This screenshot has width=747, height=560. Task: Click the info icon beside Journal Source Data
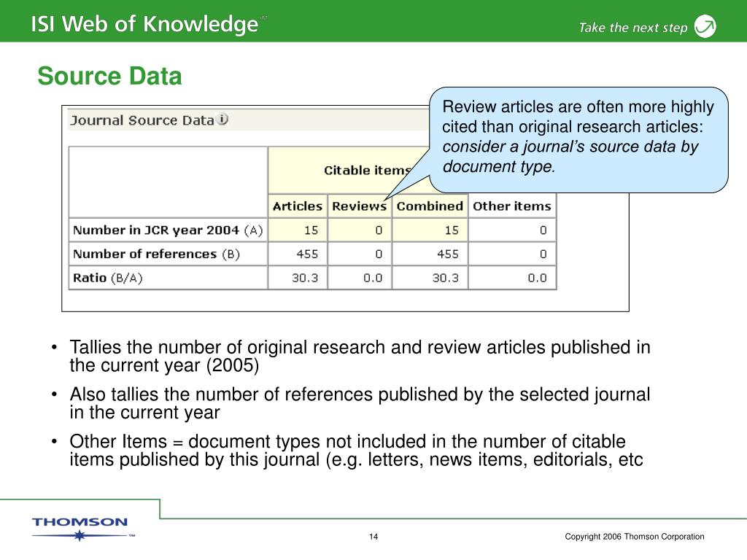[222, 119]
